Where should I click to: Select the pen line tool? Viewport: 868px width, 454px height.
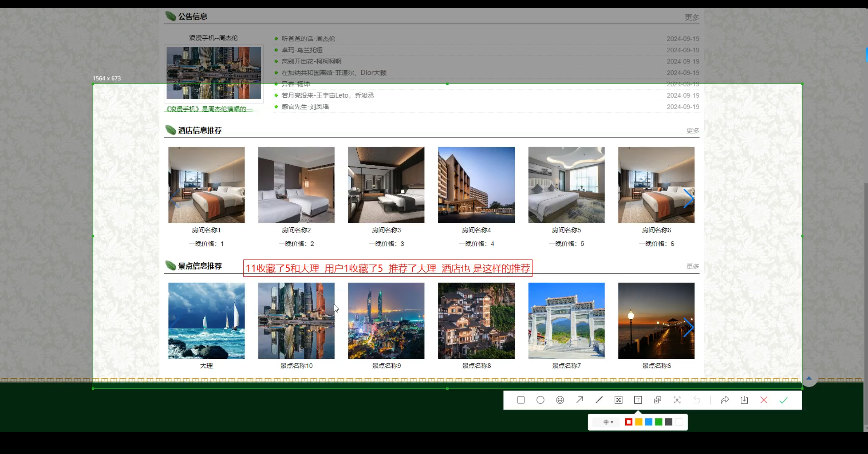[x=599, y=400]
